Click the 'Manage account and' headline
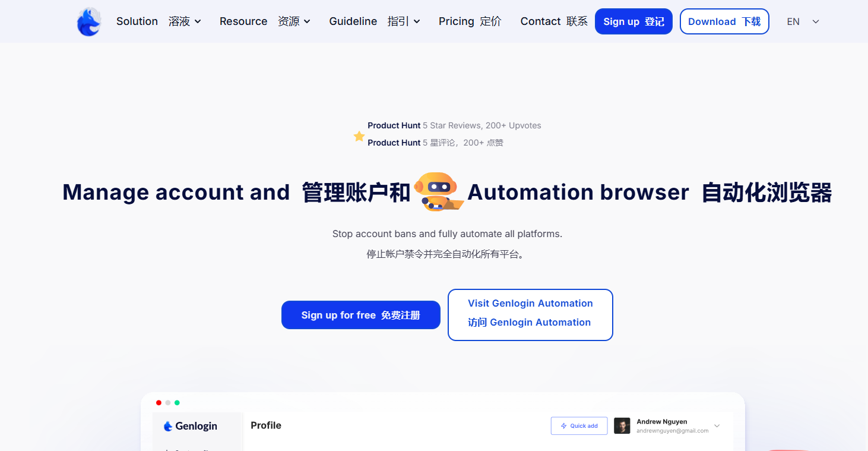Screen dimensions: 868x451 176,192
